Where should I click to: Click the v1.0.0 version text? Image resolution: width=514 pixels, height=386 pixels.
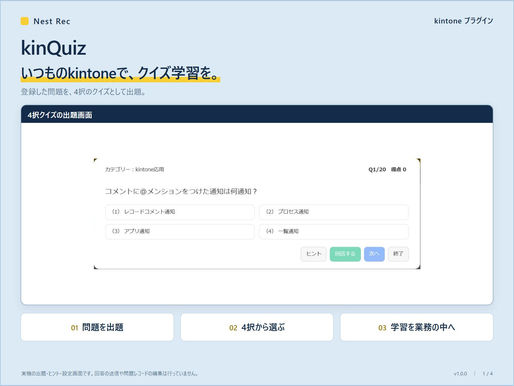pos(460,374)
